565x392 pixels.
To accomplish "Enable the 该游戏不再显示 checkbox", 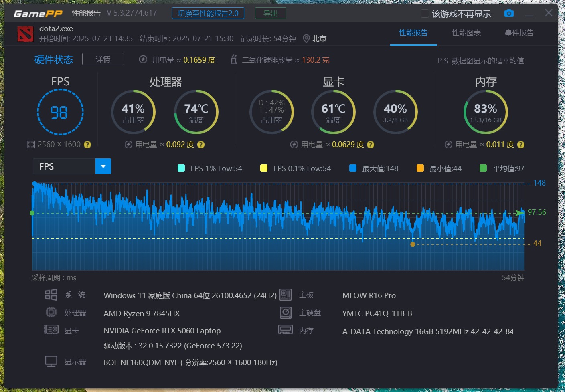I will point(425,14).
